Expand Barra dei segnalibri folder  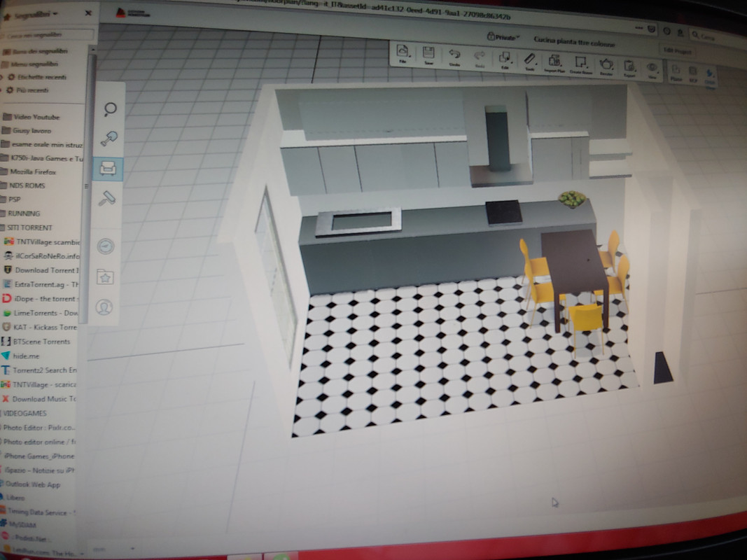pyautogui.click(x=36, y=50)
